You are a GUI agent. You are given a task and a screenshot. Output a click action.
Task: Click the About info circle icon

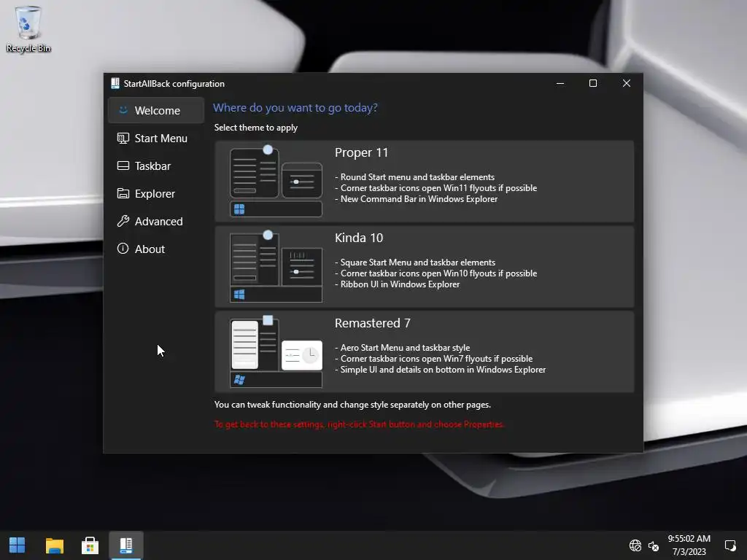(123, 249)
